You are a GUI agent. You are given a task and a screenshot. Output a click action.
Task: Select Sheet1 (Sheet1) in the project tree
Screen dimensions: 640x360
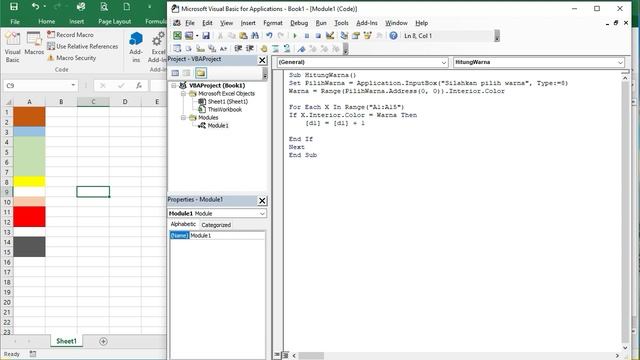click(x=228, y=101)
